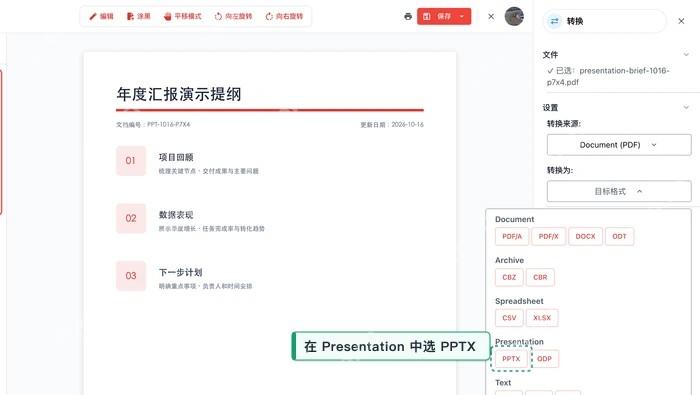Select ODP presentation format
The width and height of the screenshot is (700, 395).
(544, 359)
